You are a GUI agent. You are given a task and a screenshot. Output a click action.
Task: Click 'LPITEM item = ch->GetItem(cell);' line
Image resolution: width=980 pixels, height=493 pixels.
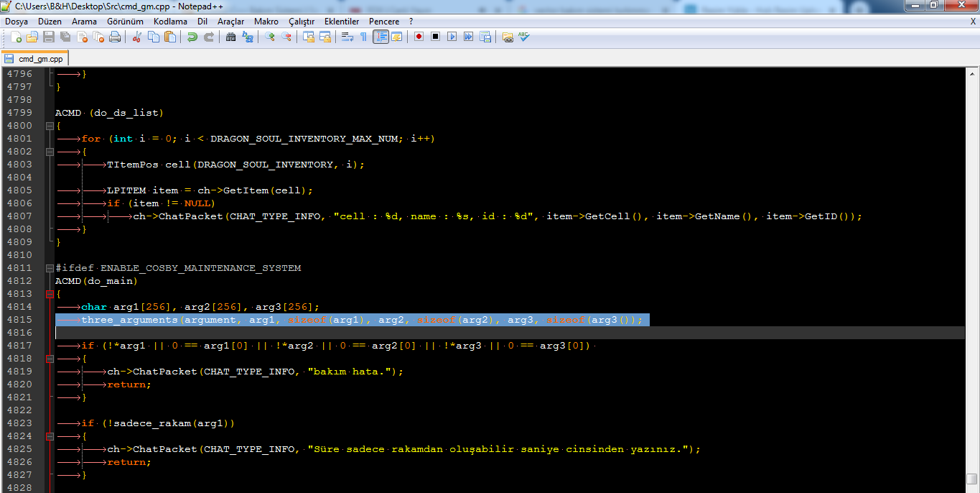coord(210,190)
